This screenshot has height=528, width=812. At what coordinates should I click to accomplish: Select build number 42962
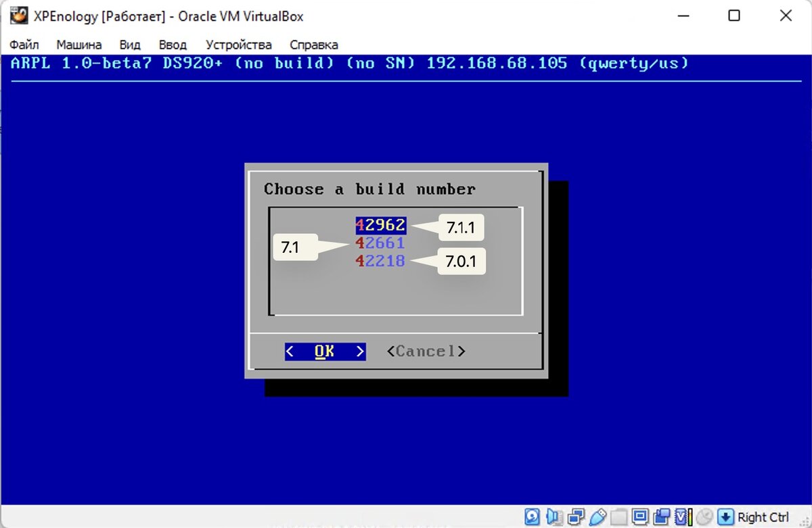tap(381, 225)
